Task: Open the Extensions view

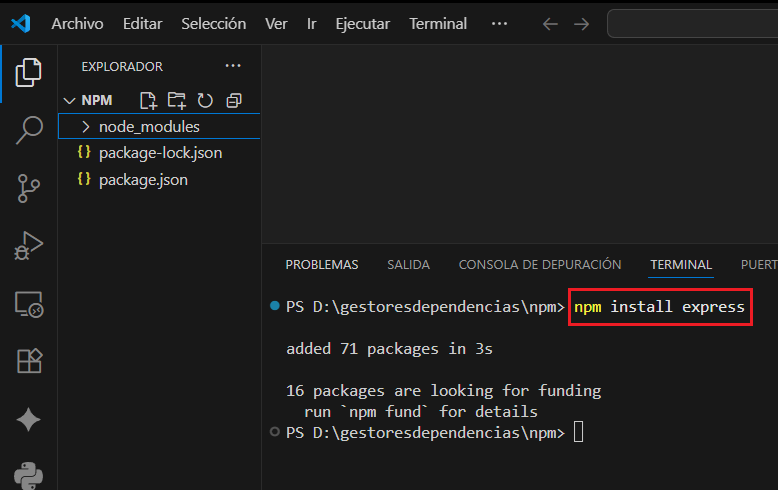Action: [29, 362]
